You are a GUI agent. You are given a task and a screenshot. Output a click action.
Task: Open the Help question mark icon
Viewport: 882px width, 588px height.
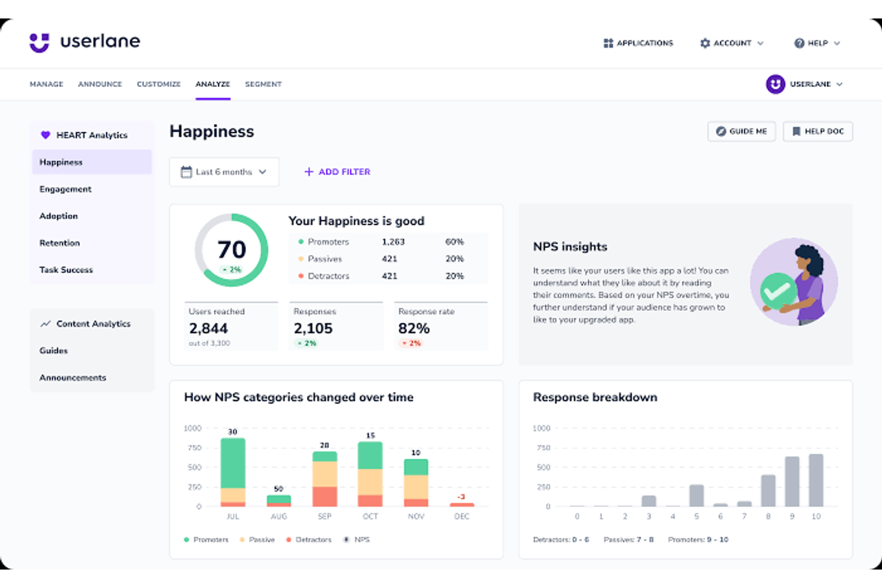pos(799,43)
